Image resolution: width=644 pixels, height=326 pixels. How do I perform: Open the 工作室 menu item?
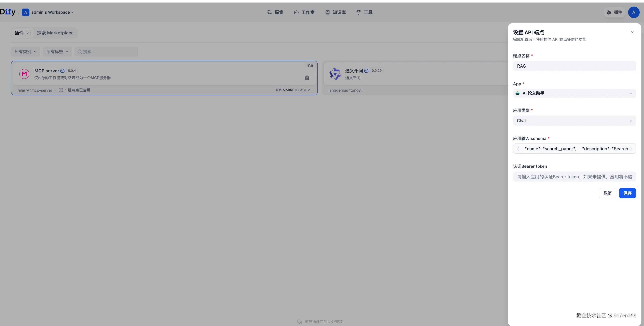click(x=304, y=12)
